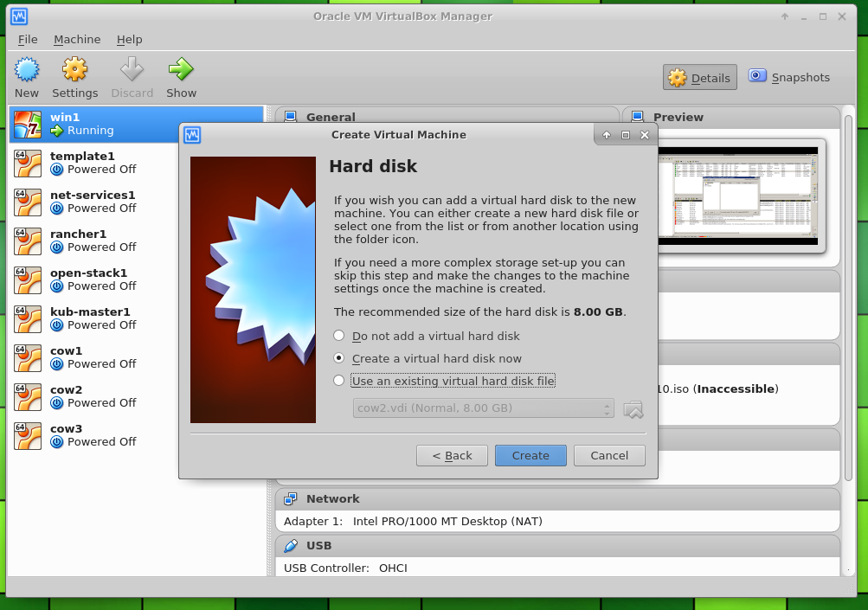The height and width of the screenshot is (610, 868).
Task: Open the File menu
Action: (x=28, y=39)
